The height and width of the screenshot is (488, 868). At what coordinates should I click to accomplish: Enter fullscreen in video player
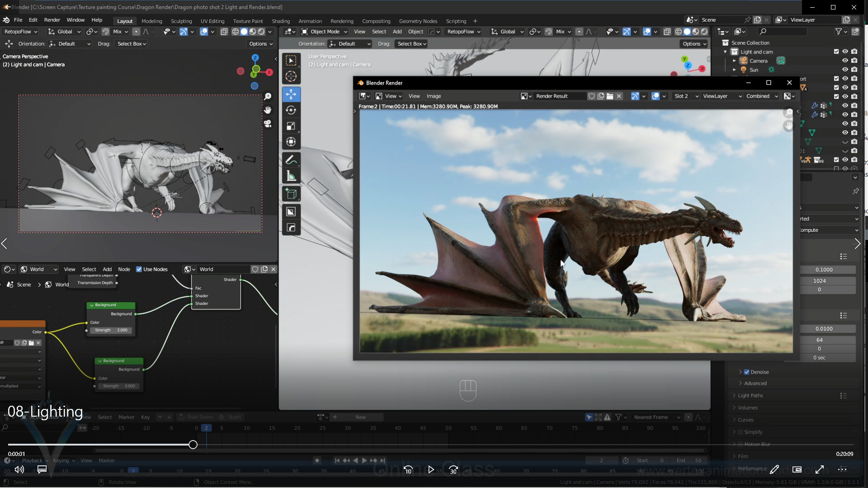820,469
